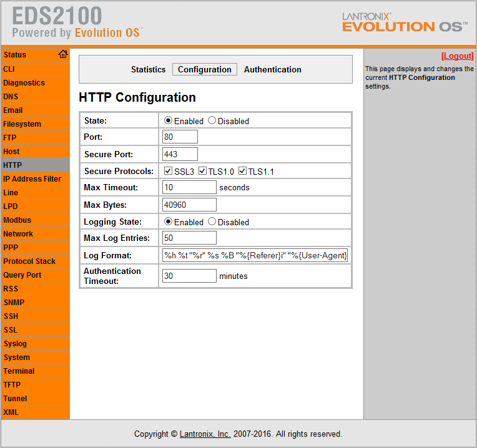Open the Host sidebar item

click(36, 151)
